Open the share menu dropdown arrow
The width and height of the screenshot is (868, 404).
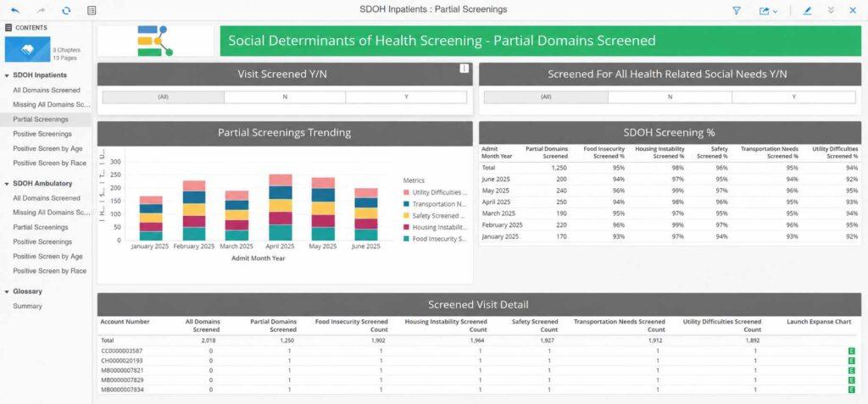775,11
